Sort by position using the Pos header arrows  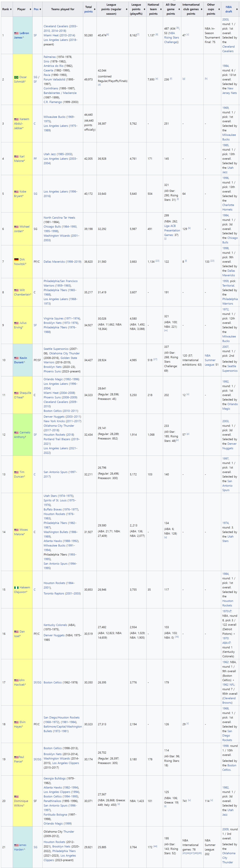(x=40, y=9)
